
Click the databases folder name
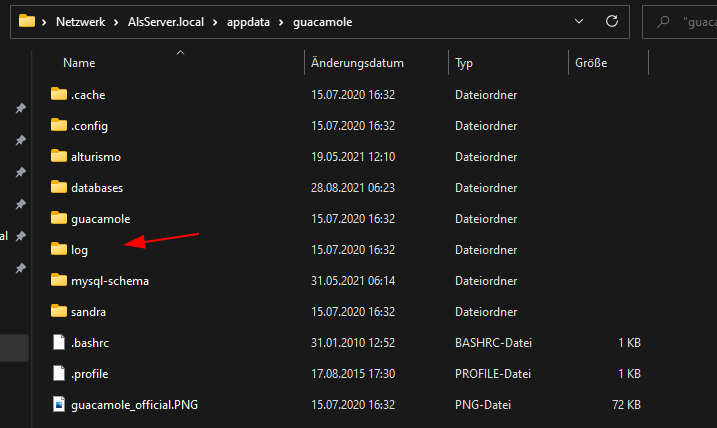pos(97,188)
